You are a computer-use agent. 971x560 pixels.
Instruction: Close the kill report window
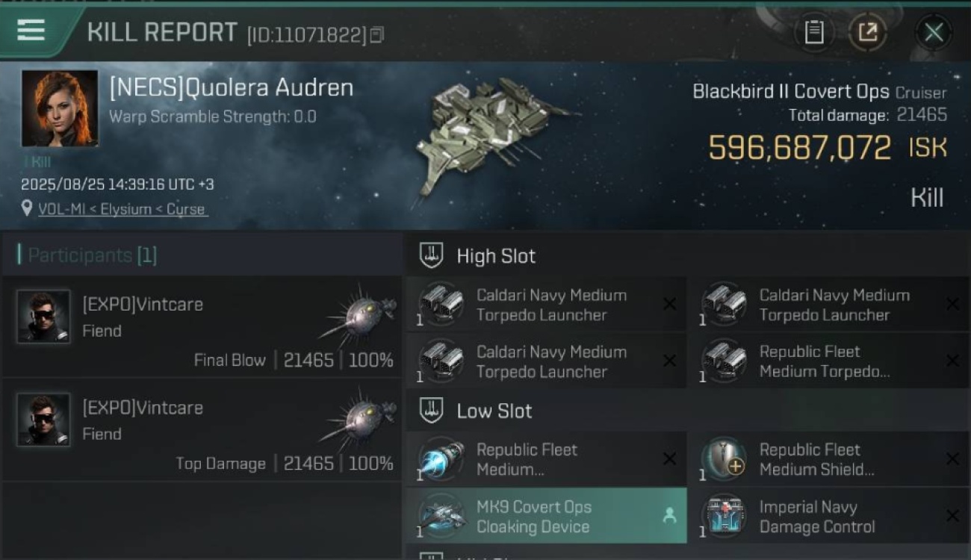pyautogui.click(x=934, y=32)
